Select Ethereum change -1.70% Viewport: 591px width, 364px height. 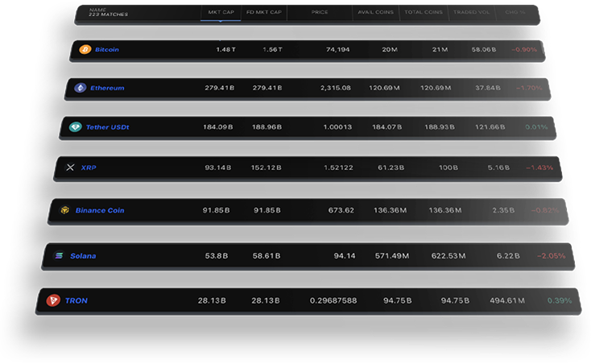coord(529,88)
